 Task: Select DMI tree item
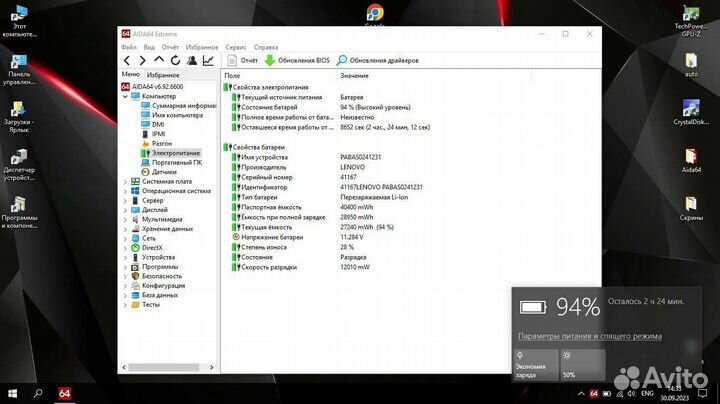[153, 124]
